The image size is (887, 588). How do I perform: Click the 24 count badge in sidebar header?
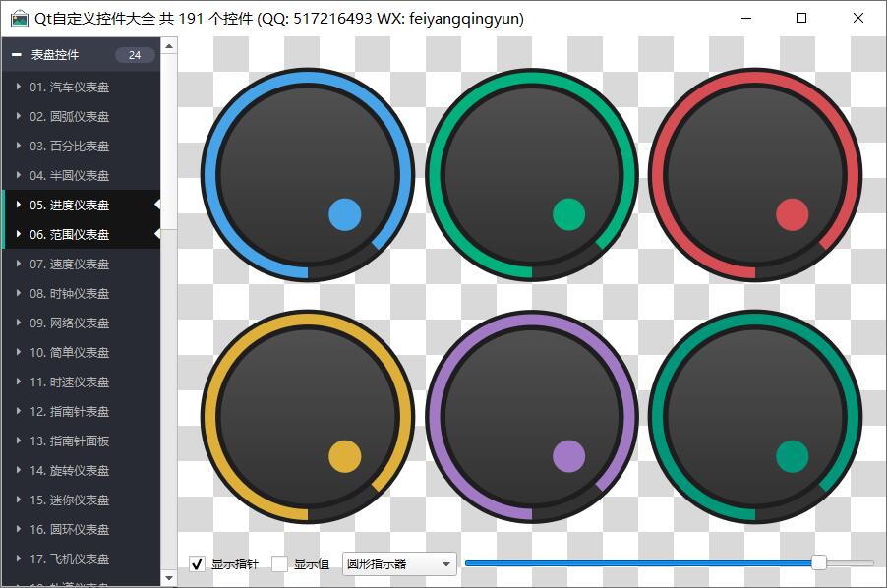135,55
